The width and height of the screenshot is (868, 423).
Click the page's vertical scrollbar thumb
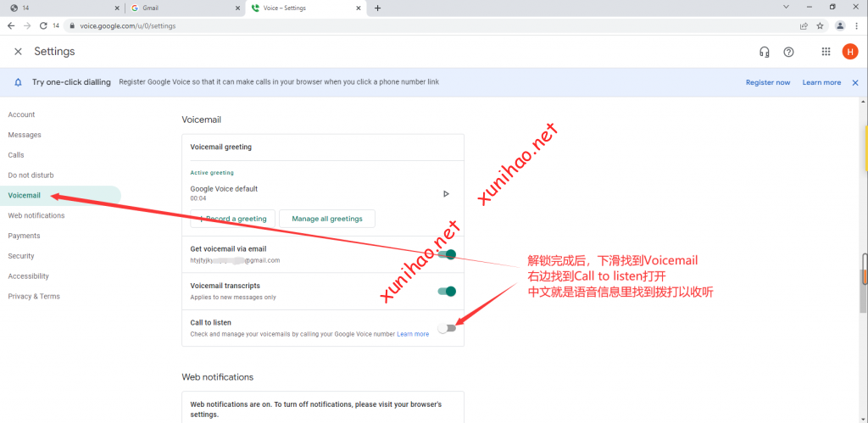click(x=864, y=270)
